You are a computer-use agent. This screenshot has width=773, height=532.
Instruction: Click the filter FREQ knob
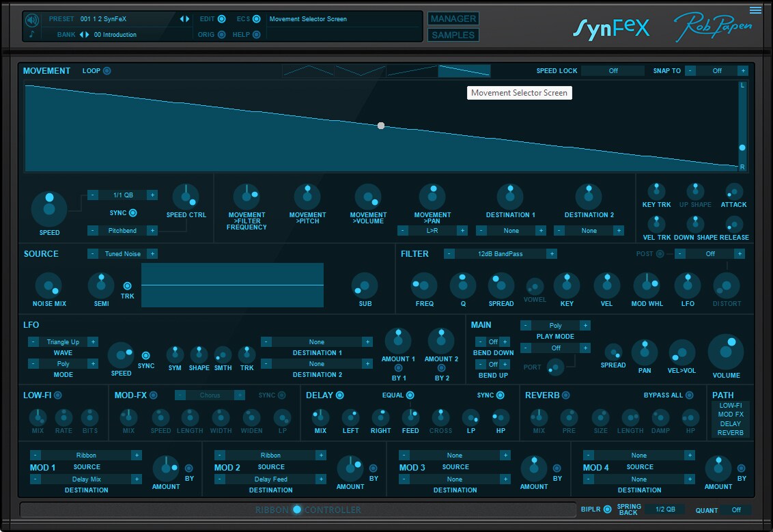point(424,285)
